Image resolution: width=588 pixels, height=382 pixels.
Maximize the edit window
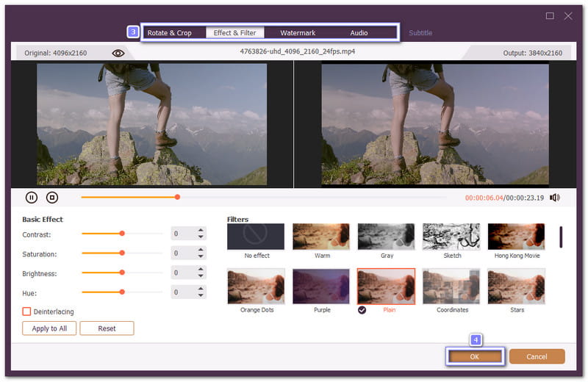click(550, 15)
